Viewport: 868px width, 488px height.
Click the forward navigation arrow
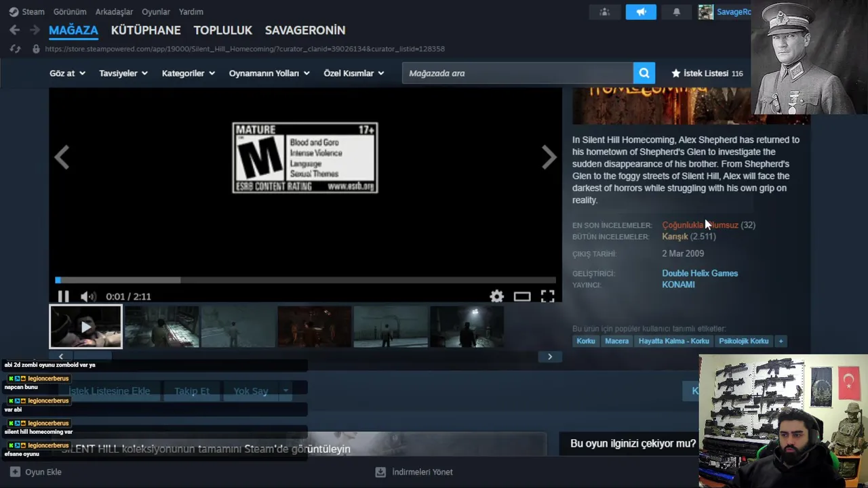click(x=34, y=30)
